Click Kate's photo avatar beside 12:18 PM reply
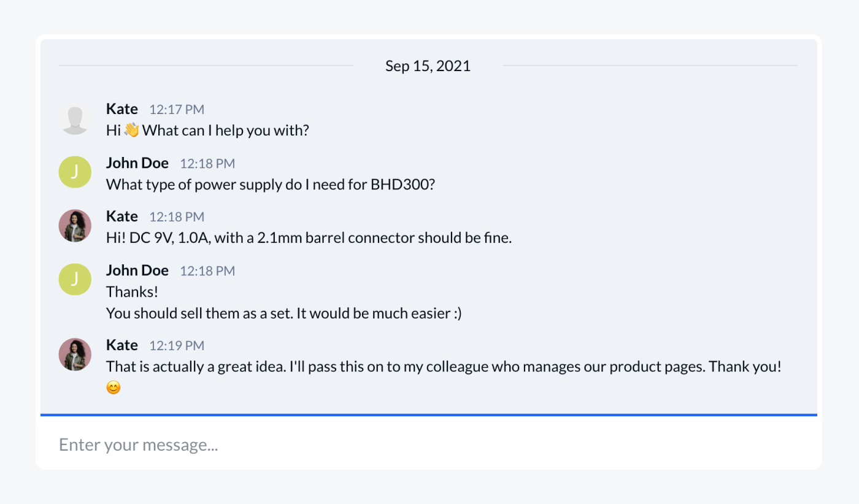Screen dimensions: 859x504 click(x=75, y=226)
